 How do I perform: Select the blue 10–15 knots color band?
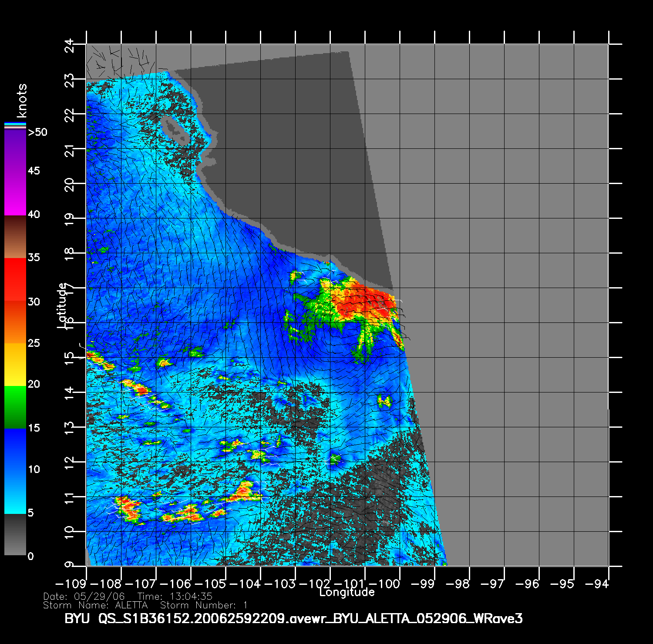(15, 449)
